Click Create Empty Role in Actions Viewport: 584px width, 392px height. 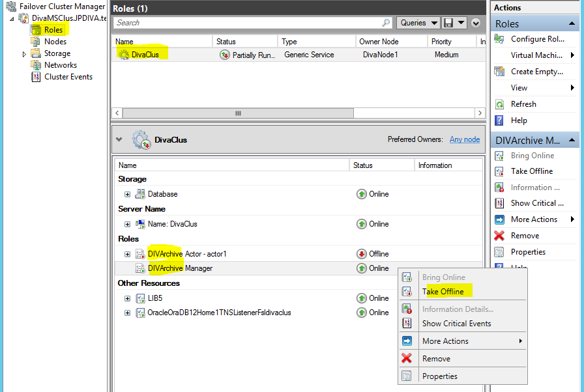(536, 72)
